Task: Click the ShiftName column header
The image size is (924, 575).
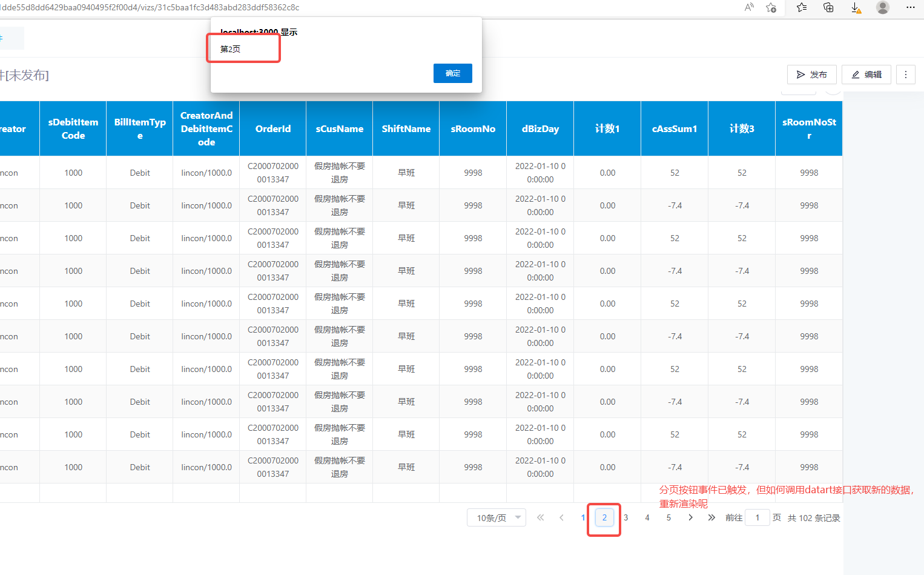Action: [x=406, y=128]
